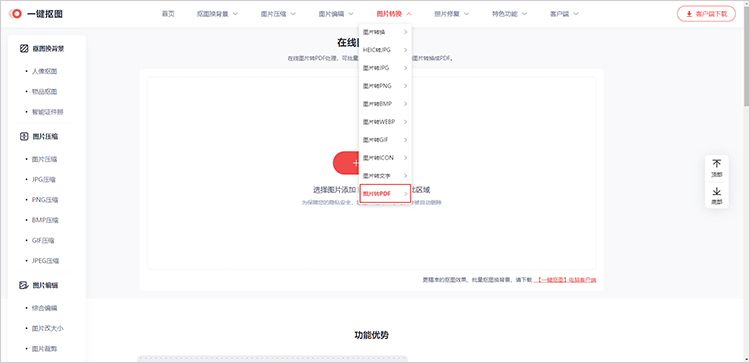Select 图片转PDF in the dropdown menu
This screenshot has width=750, height=363.
[385, 194]
